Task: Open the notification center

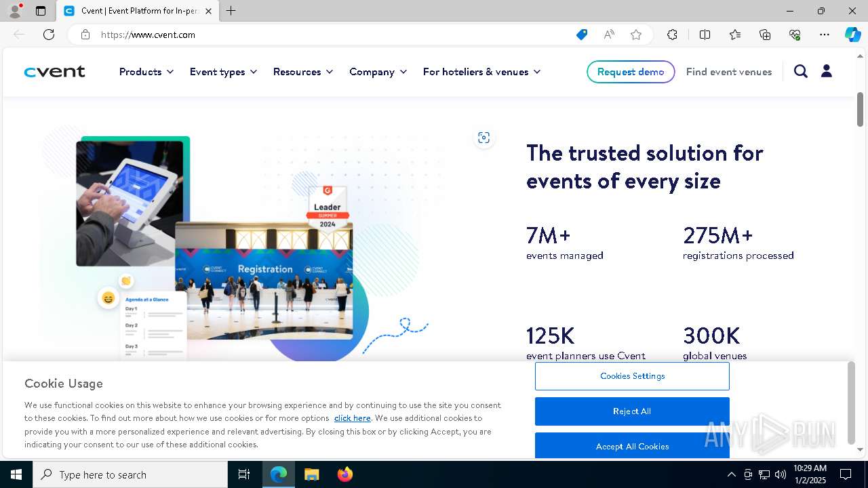Action: click(846, 474)
